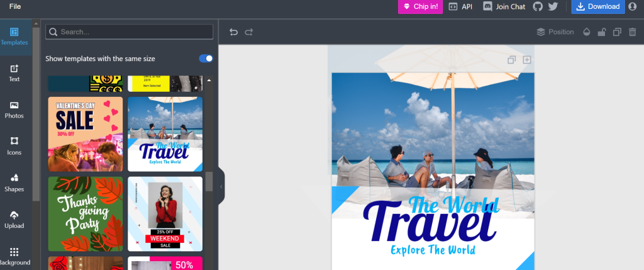Viewport: 644px width, 270px height.
Task: Duplicate element using toolbar copy icon
Action: (x=617, y=32)
